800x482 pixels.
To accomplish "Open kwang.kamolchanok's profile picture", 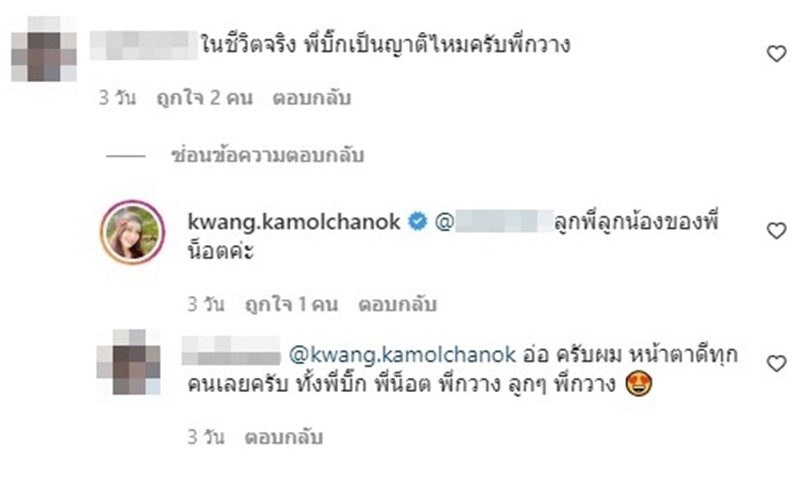I will coord(133,233).
